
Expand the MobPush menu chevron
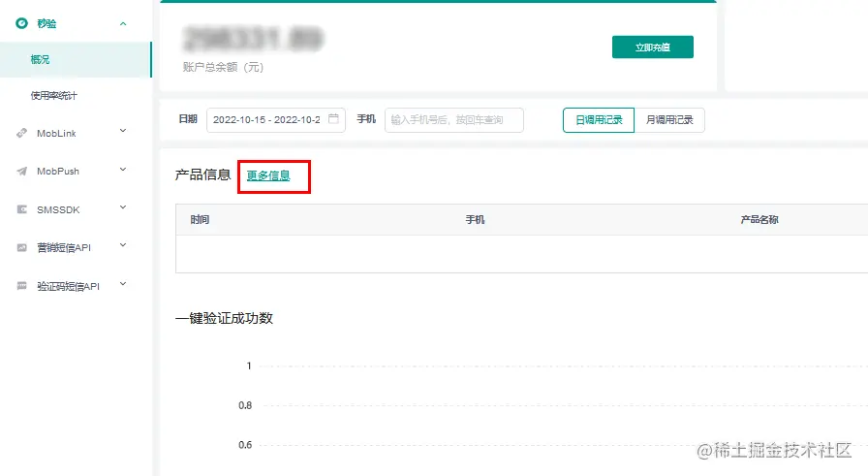(x=123, y=170)
